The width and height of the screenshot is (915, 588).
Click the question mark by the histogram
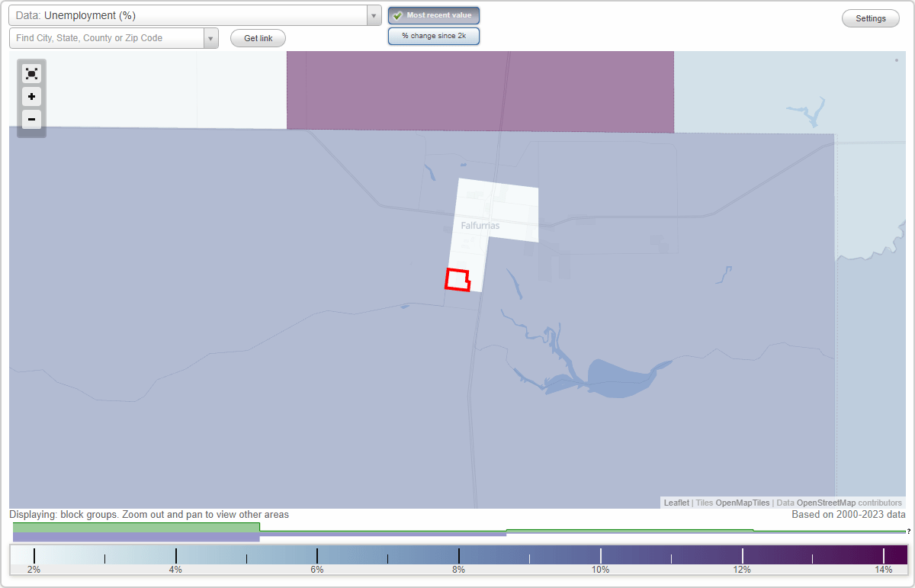[x=909, y=531]
